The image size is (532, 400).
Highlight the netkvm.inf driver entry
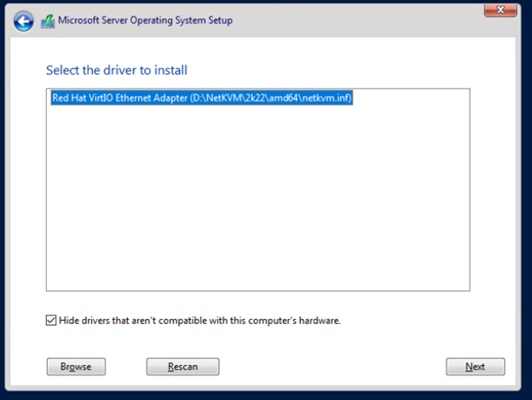202,98
